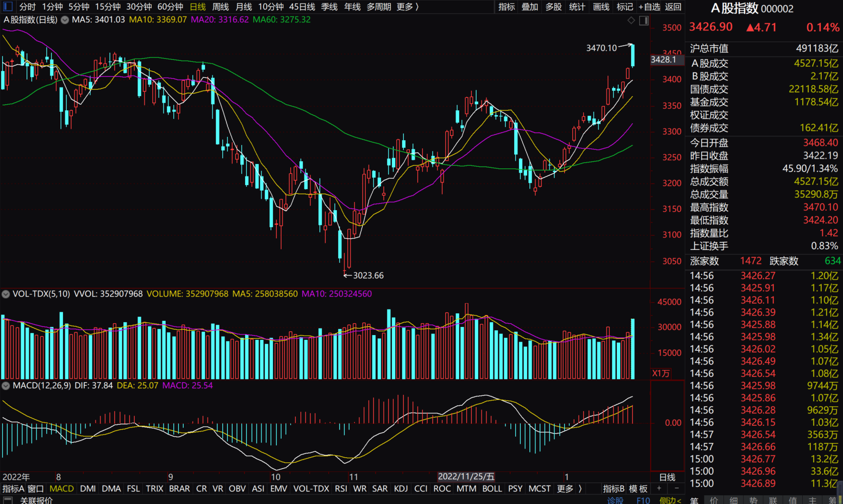
Task: Toggle the side panel icon beside the diamond
Action: (x=644, y=21)
